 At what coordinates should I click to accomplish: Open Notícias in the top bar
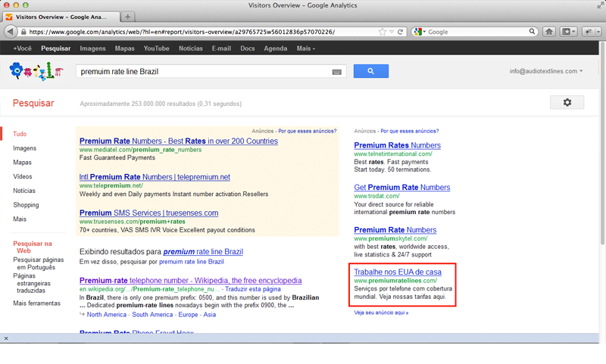(x=191, y=48)
